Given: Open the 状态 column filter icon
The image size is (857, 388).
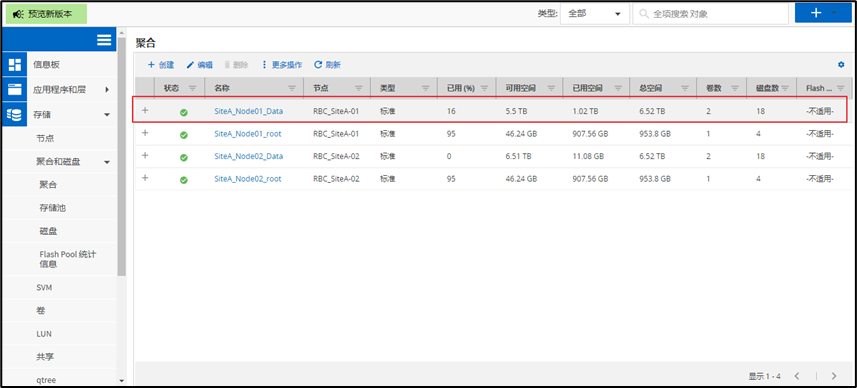Looking at the screenshot, I should coord(192,88).
